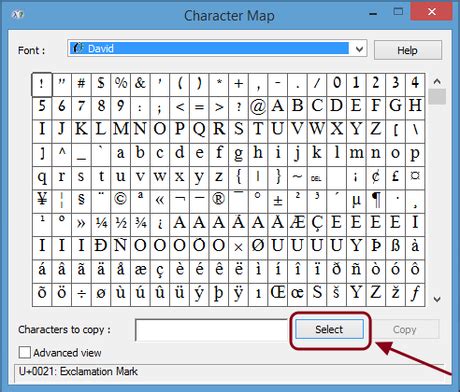Select the lowercase š caron character
The image size is (460, 392).
tap(336, 295)
